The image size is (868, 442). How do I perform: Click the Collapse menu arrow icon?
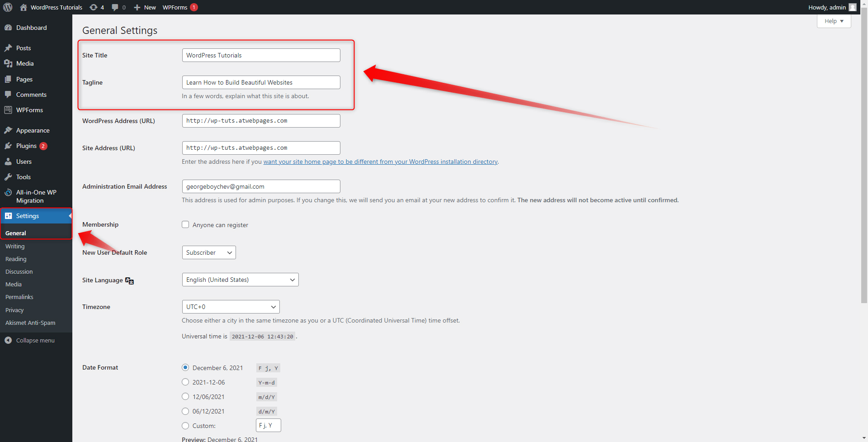(8, 340)
